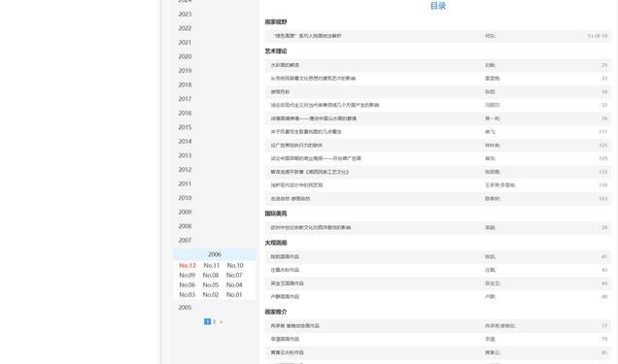Open issue No.05 of 2006
This screenshot has width=618, height=364.
tap(211, 285)
